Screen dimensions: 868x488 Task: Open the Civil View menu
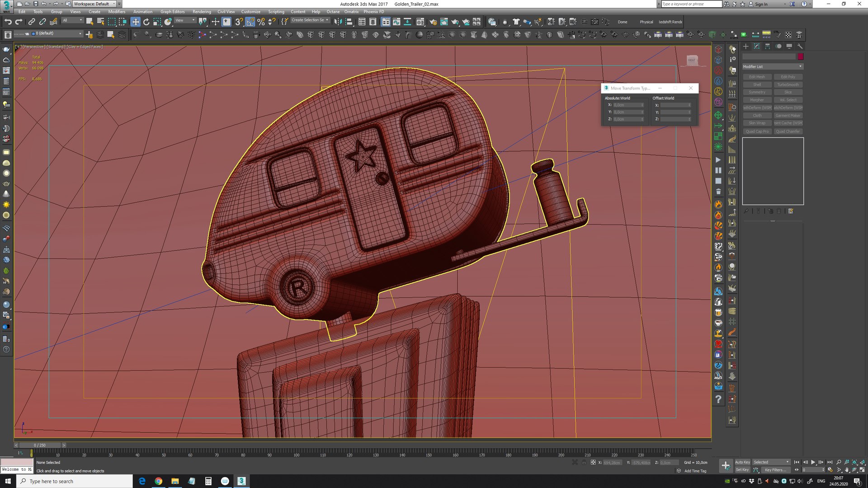pyautogui.click(x=226, y=12)
